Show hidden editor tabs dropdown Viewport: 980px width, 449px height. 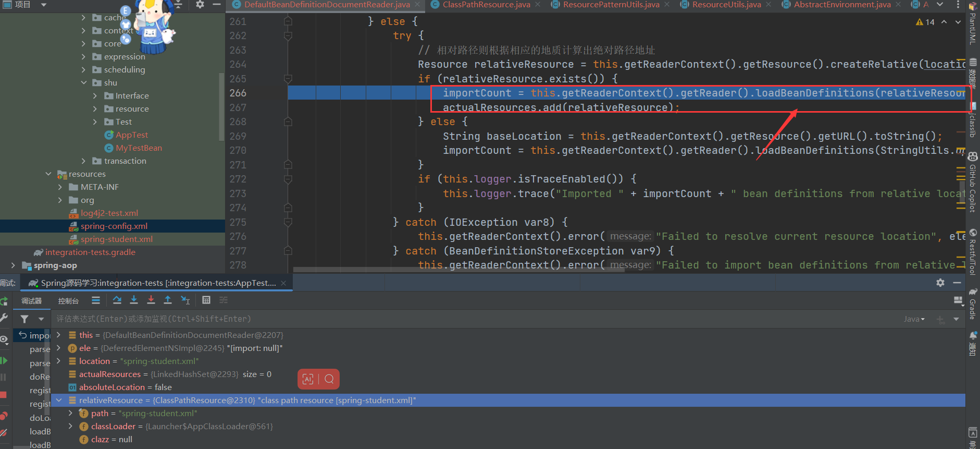point(940,4)
